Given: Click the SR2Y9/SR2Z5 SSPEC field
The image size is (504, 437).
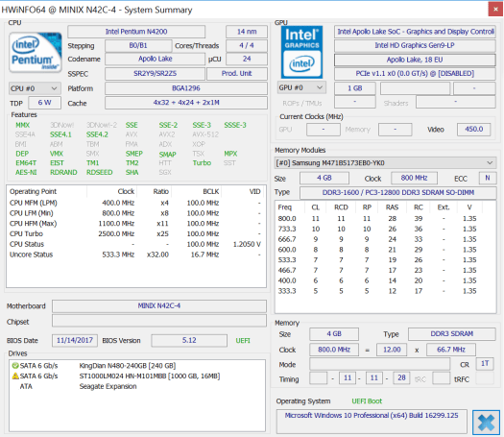Looking at the screenshot, I should click(x=155, y=74).
